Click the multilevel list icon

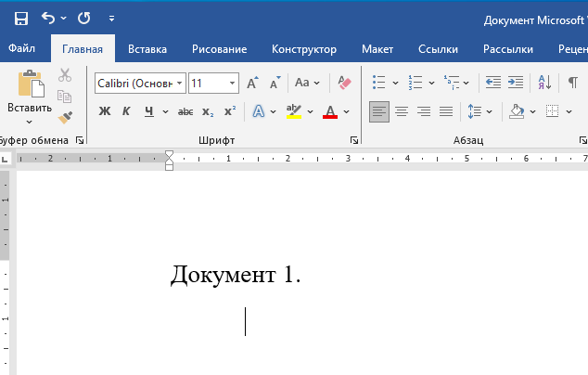tap(452, 83)
